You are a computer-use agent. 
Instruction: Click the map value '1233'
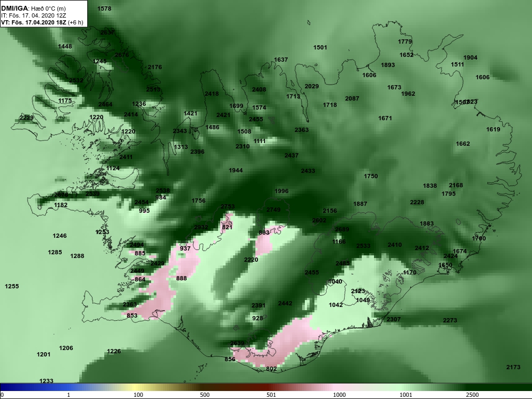click(46, 381)
